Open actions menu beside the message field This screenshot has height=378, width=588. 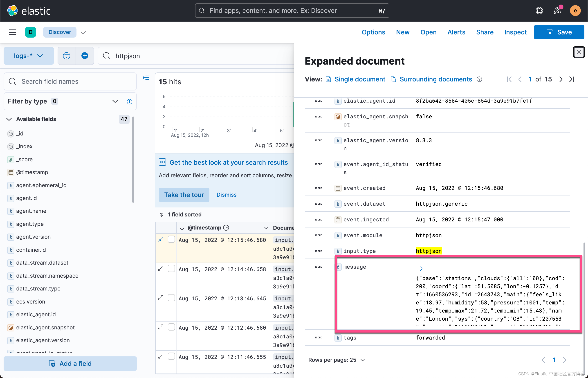(x=318, y=267)
